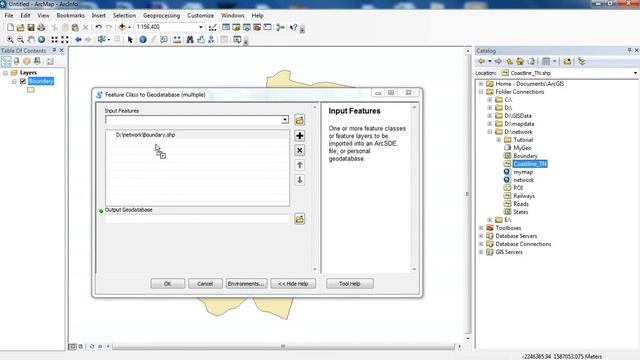This screenshot has width=640, height=360.
Task: Open the What's This help icon
Action: (x=293, y=27)
